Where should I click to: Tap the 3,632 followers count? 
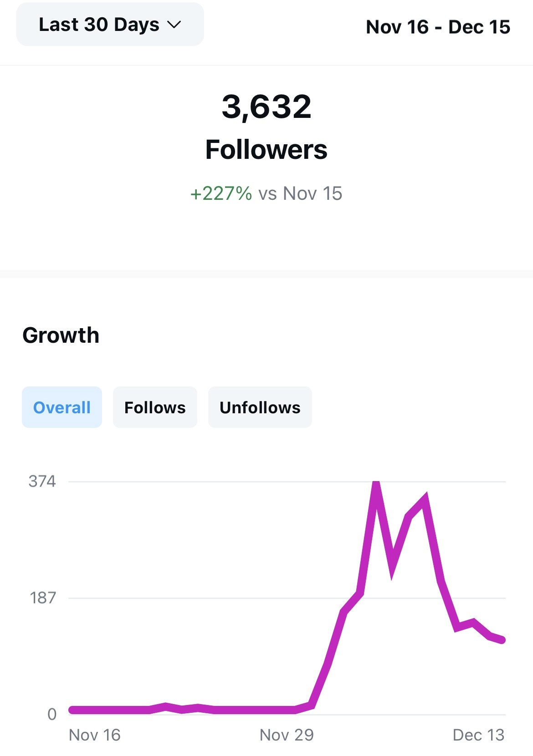point(266,107)
